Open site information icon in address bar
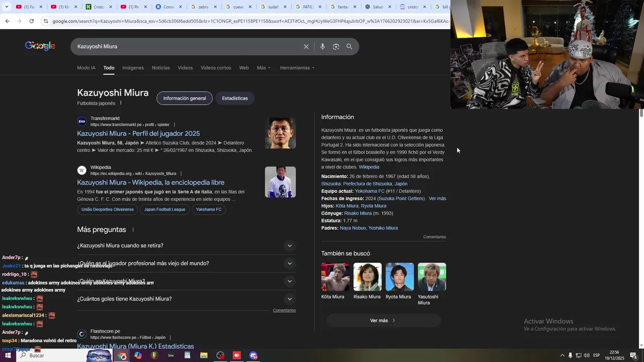Screen dimensions: 644x362 (x=46, y=21)
